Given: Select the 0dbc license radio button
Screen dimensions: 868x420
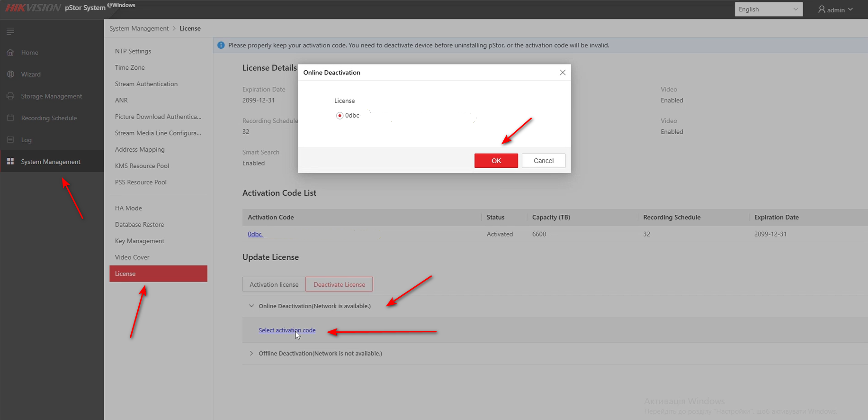Looking at the screenshot, I should [340, 116].
